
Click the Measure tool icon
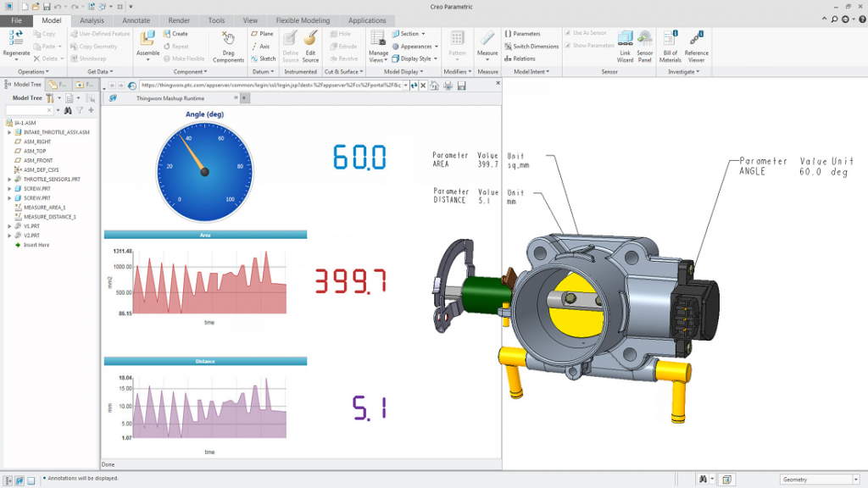tap(487, 38)
